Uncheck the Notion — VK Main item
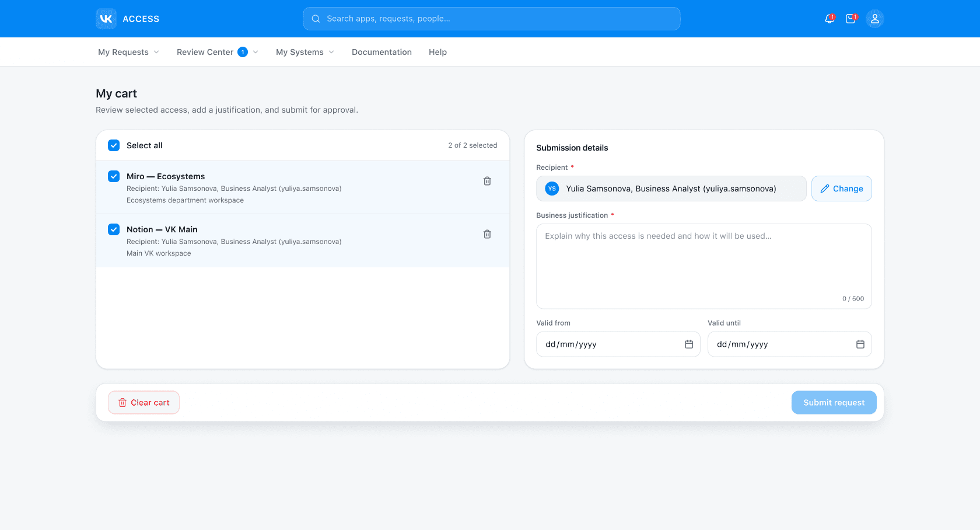The height and width of the screenshot is (530, 980). (x=114, y=229)
